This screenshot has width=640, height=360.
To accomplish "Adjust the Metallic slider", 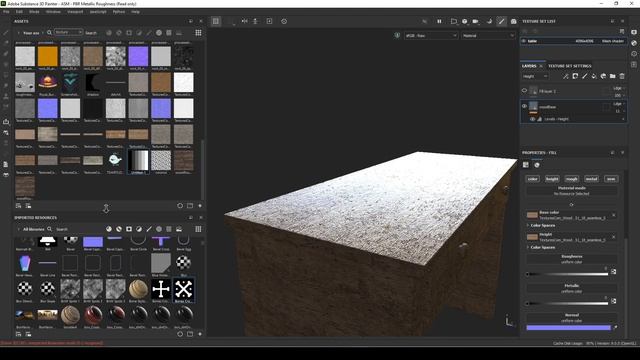I will [x=567, y=304].
